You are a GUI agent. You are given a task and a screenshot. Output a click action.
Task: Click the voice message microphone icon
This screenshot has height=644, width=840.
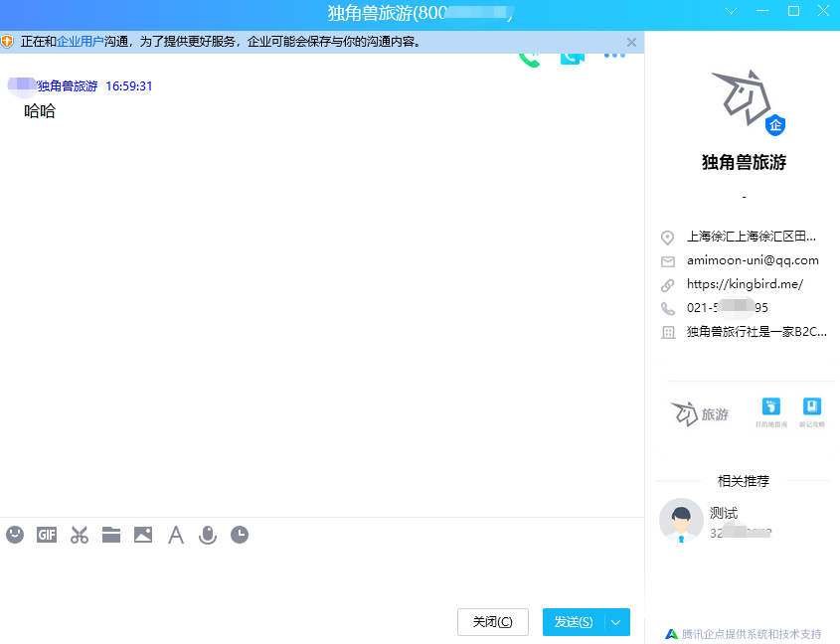208,535
